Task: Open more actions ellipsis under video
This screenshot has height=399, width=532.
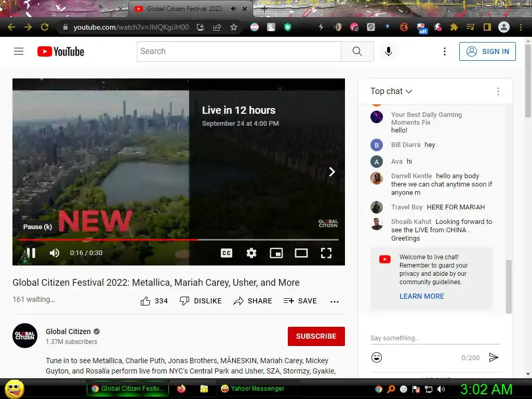Action: point(335,301)
